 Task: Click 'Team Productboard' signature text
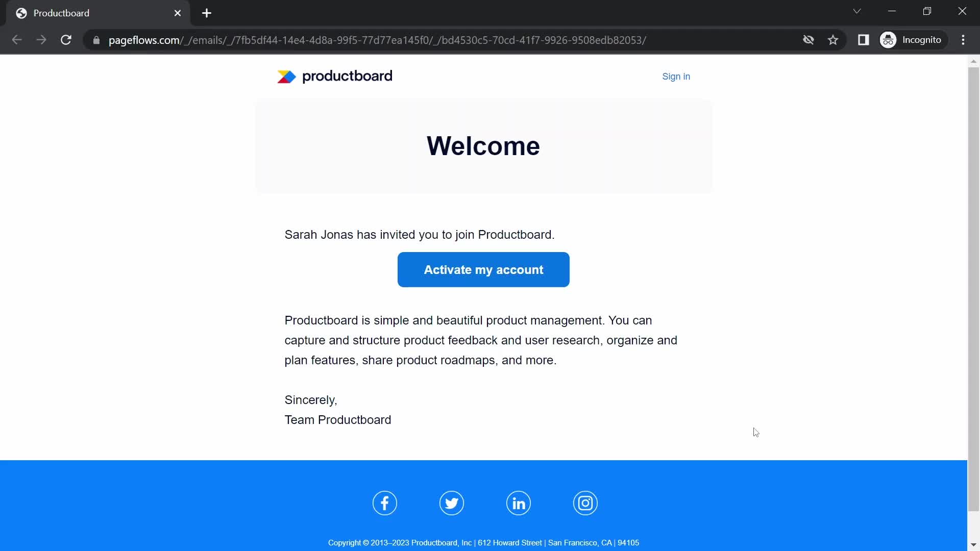pyautogui.click(x=338, y=420)
